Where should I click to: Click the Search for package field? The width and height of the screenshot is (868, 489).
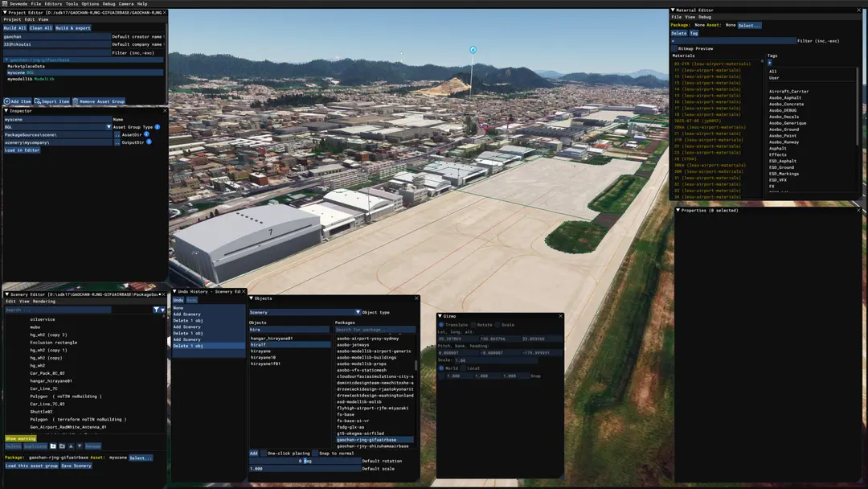(x=375, y=330)
